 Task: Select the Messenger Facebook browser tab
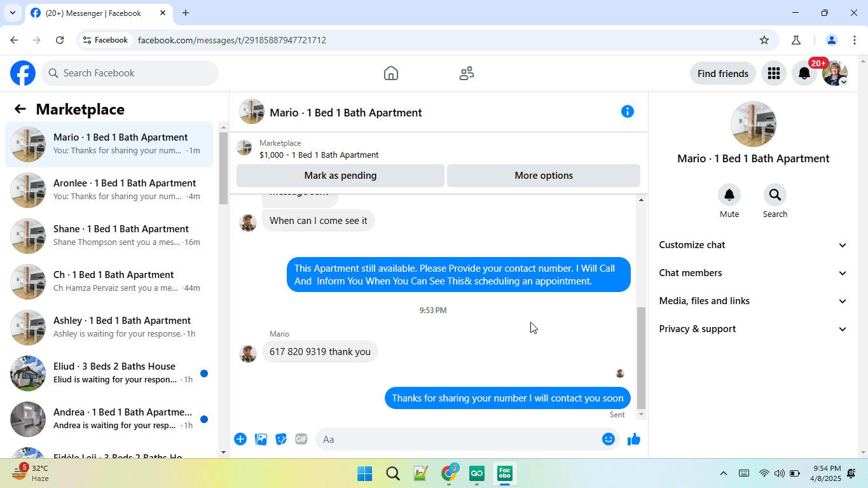click(99, 13)
